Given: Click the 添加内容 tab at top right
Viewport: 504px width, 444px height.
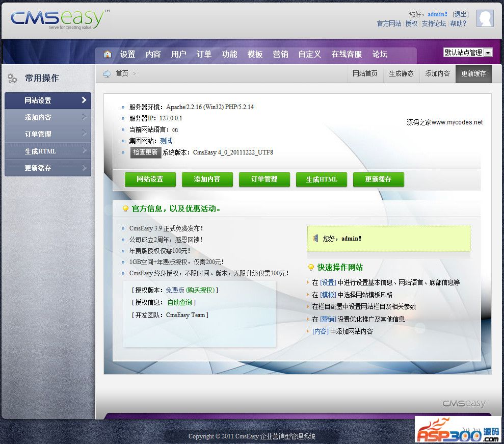Looking at the screenshot, I should coord(437,73).
